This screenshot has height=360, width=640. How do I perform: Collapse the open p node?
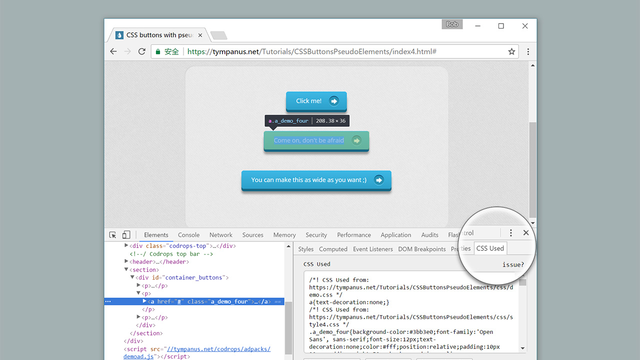138,293
